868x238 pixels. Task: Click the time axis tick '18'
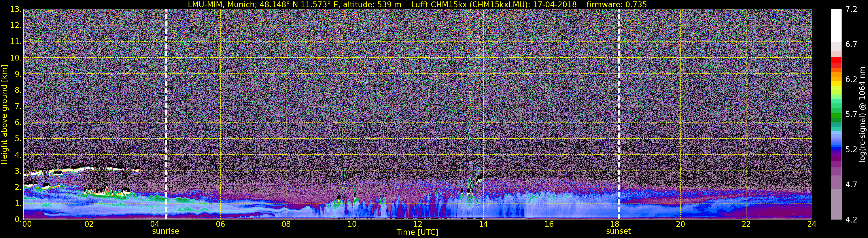click(x=614, y=224)
